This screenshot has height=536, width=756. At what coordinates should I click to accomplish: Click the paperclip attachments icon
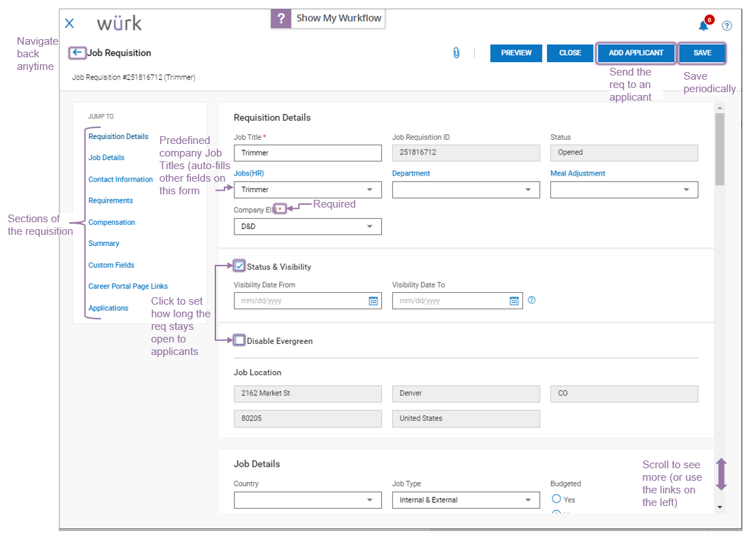456,53
